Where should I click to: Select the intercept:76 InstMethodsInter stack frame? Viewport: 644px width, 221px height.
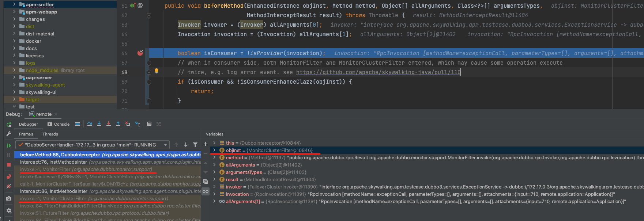pos(108,162)
